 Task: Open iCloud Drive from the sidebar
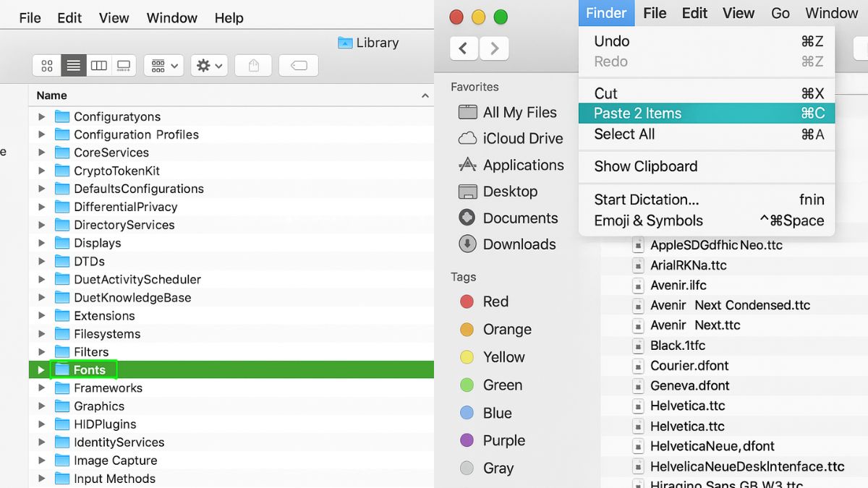511,139
